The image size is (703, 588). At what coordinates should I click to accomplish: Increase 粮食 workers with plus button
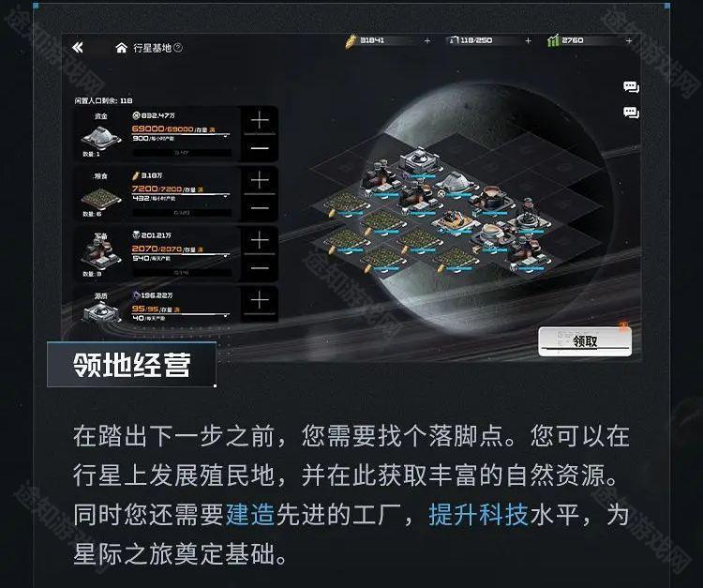point(260,180)
